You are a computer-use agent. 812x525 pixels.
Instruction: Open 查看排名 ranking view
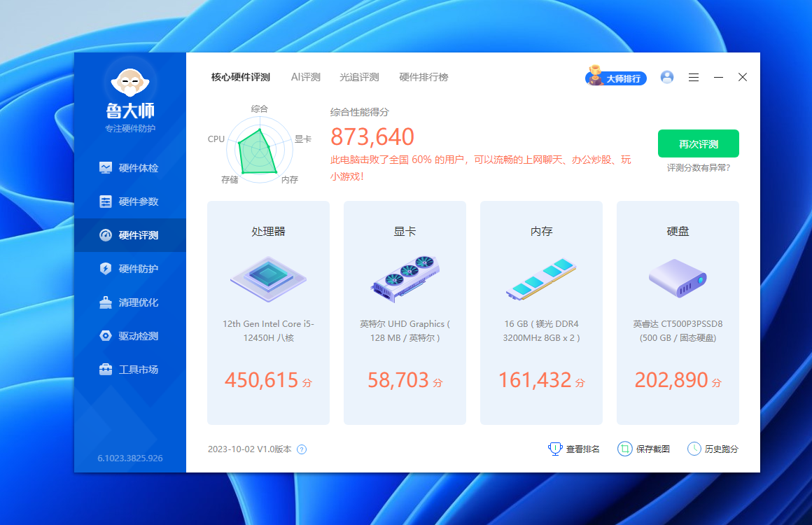click(x=574, y=449)
